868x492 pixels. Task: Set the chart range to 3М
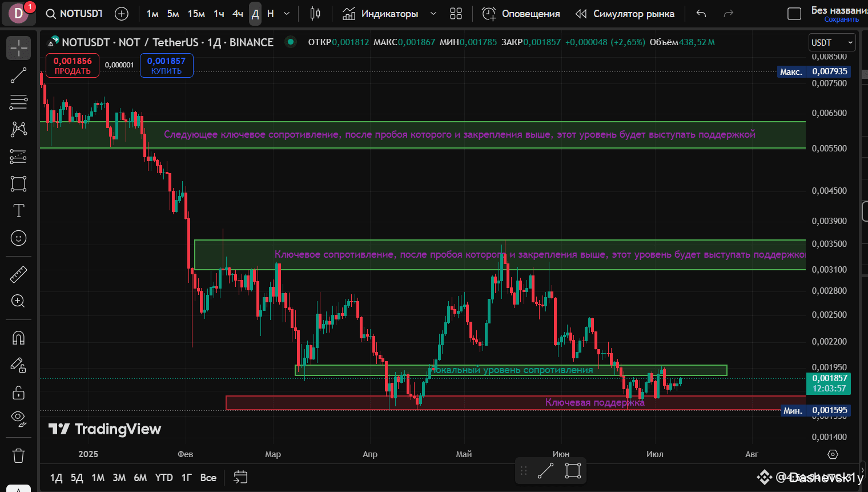click(x=119, y=478)
